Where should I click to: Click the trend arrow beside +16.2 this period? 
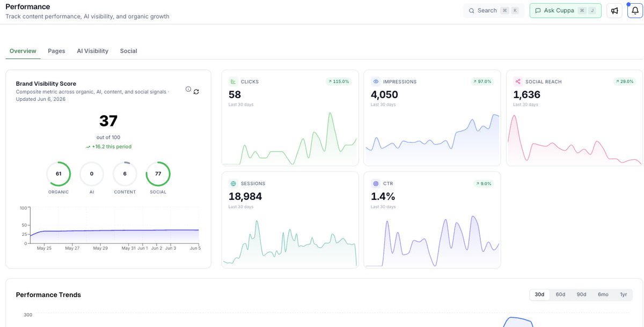[x=88, y=147]
